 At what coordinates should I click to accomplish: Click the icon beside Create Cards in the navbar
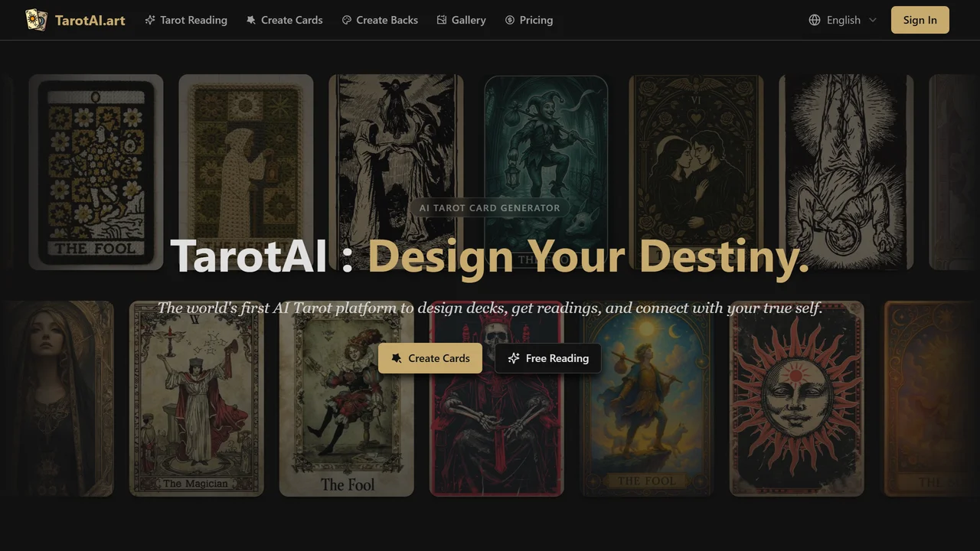point(251,20)
